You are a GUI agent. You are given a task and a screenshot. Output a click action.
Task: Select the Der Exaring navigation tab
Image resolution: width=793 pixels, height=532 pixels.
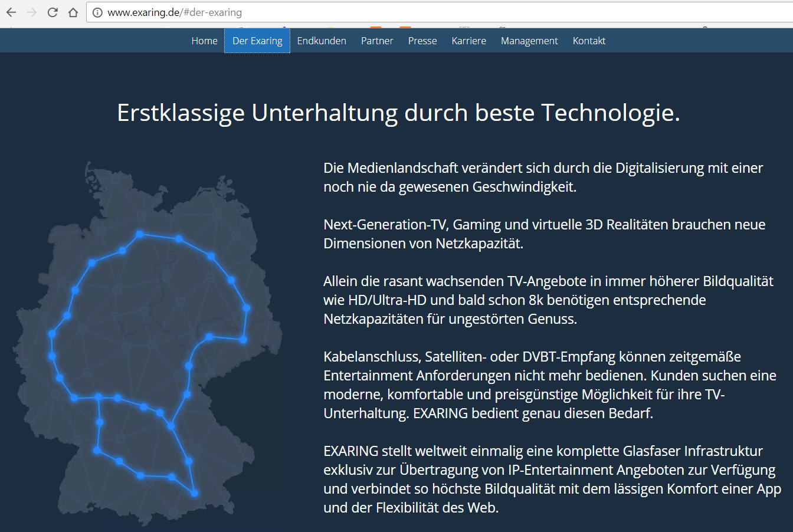257,41
